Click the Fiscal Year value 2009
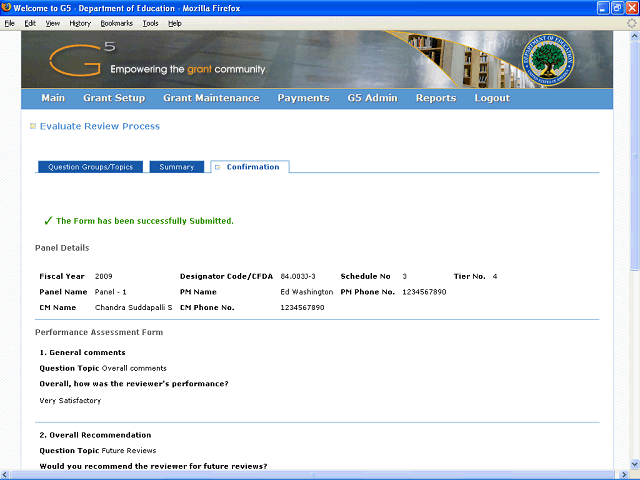This screenshot has height=480, width=640. coord(104,276)
